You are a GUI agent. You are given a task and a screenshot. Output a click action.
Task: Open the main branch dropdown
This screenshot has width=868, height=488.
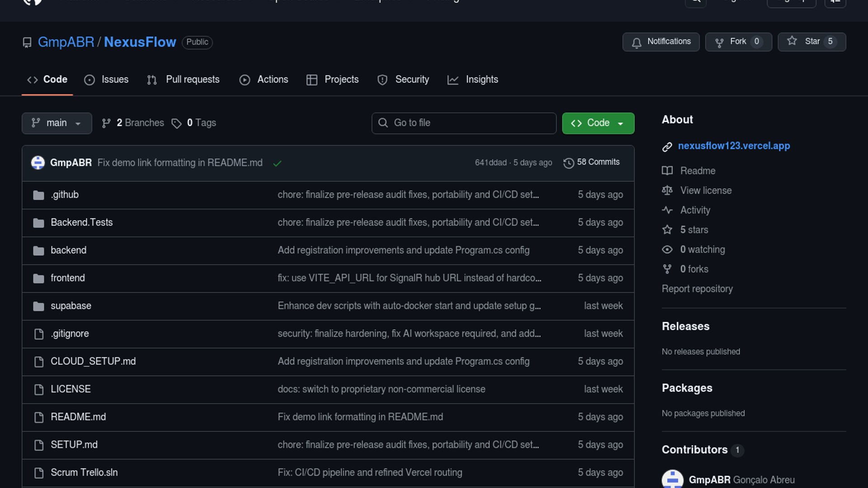57,123
